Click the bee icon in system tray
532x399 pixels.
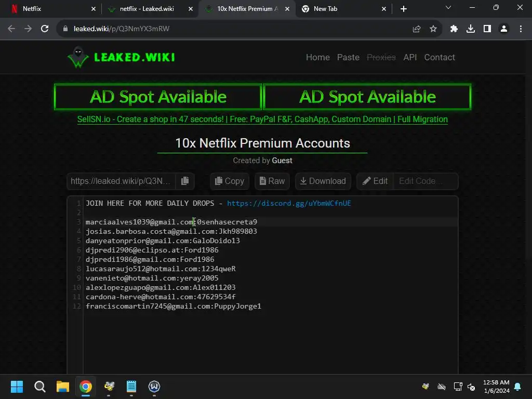click(x=425, y=387)
